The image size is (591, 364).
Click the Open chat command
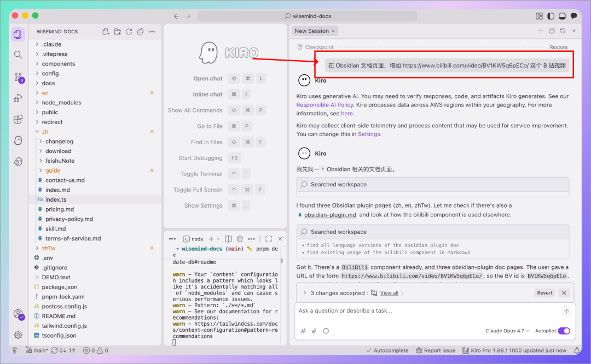[208, 79]
